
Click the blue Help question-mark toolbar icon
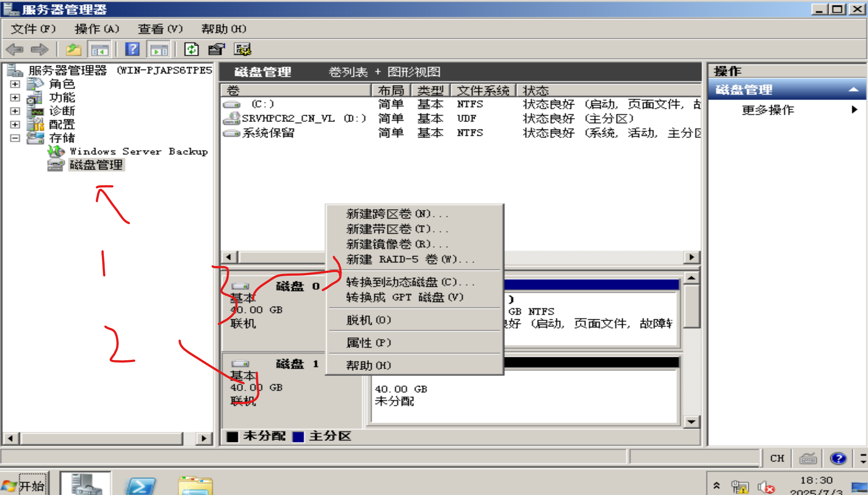[x=132, y=49]
